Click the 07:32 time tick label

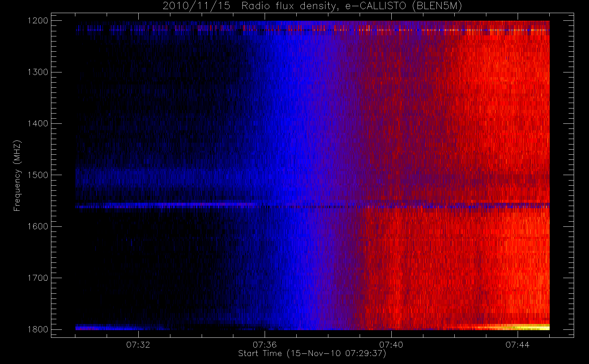[x=138, y=345]
